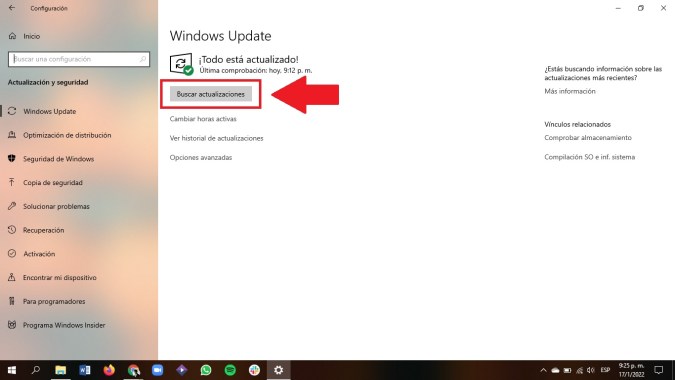Click Más información link
Viewport: 675px width, 380px height.
click(x=570, y=91)
